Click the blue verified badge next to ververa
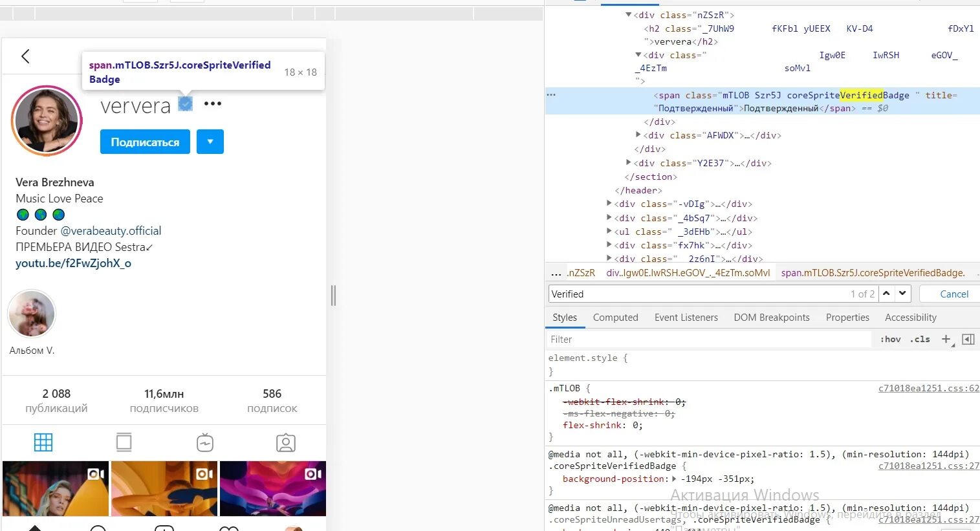Image resolution: width=980 pixels, height=531 pixels. click(x=186, y=103)
